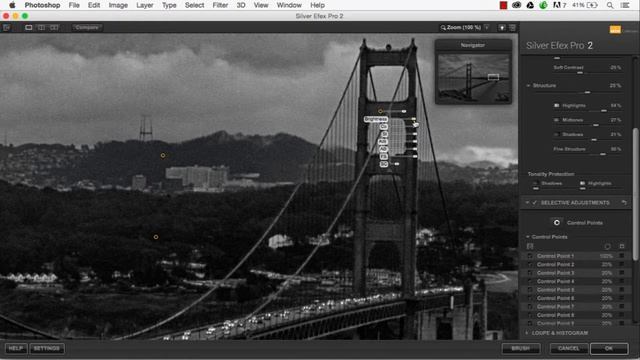640x360 pixels.
Task: Click the CANCEL button
Action: point(569,349)
